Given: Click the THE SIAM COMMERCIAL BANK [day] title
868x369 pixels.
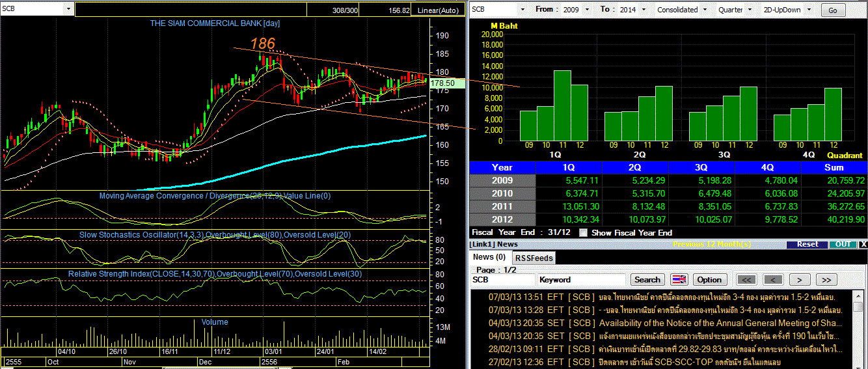Looking at the screenshot, I should (215, 23).
